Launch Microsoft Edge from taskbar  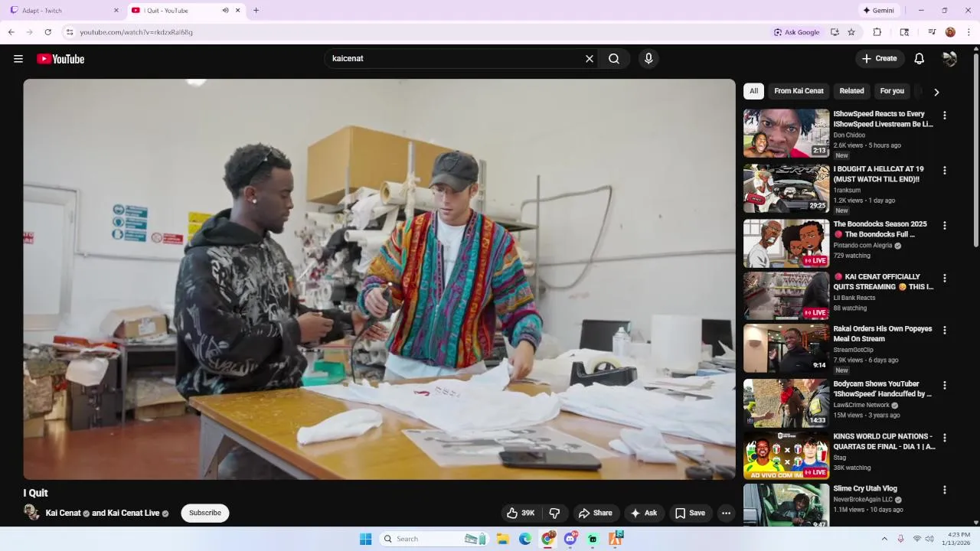tap(525, 539)
